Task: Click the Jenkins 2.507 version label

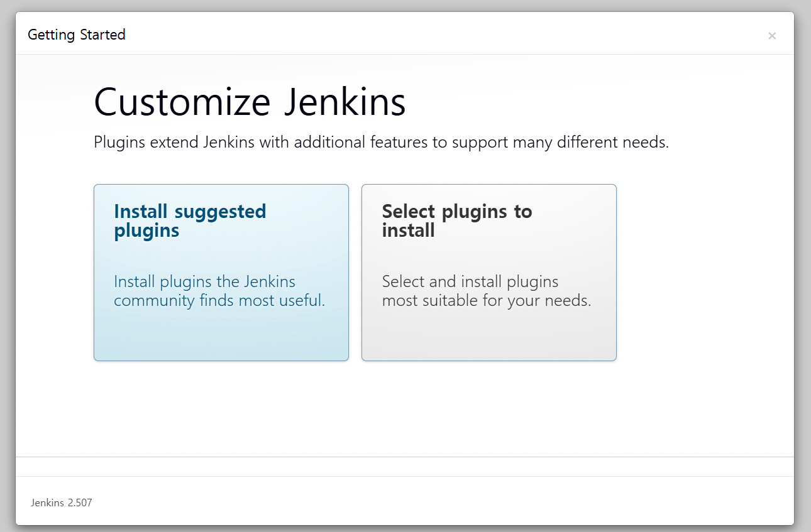Action: [62, 502]
